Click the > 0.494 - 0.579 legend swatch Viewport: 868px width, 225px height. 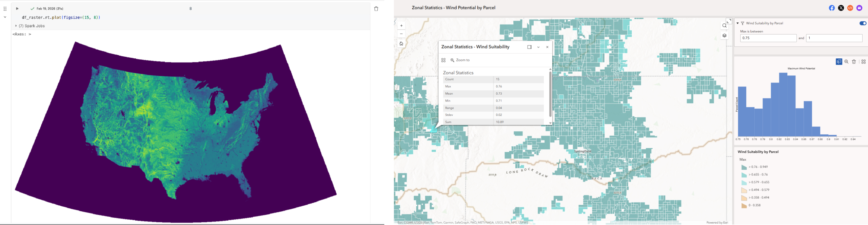click(744, 190)
